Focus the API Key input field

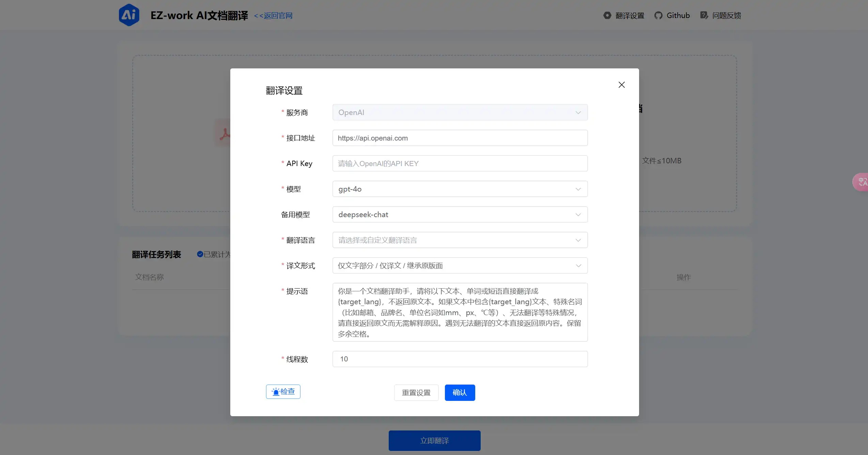point(460,163)
